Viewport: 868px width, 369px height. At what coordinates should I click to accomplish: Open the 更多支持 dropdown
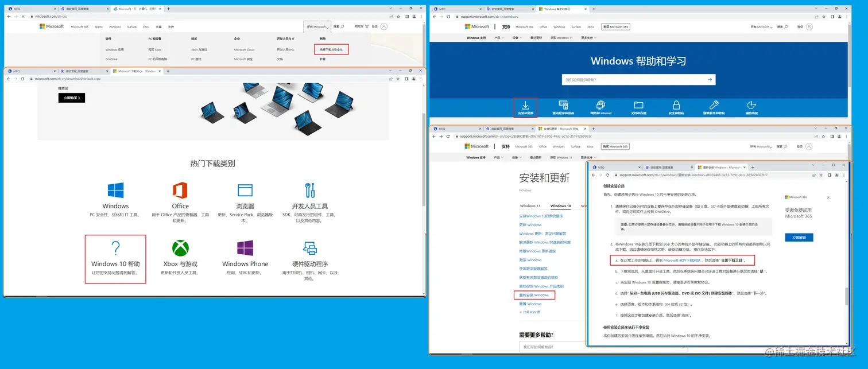click(589, 38)
